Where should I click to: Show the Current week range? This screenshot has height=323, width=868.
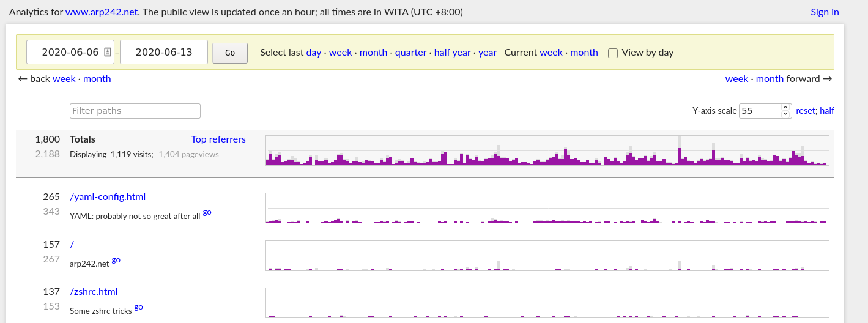point(551,53)
